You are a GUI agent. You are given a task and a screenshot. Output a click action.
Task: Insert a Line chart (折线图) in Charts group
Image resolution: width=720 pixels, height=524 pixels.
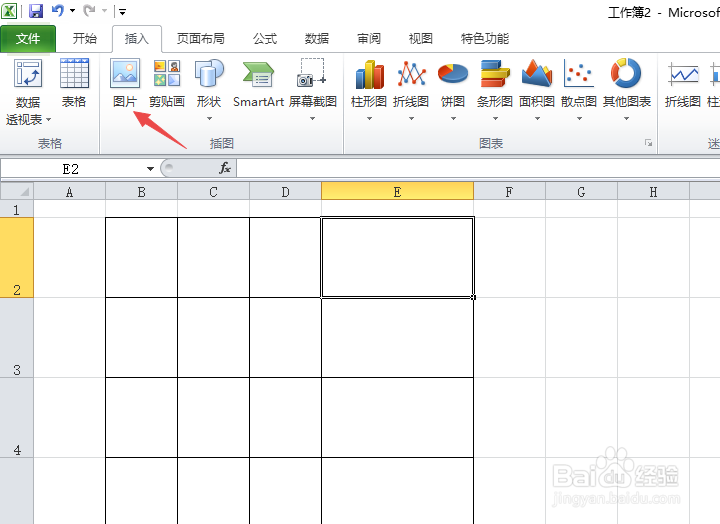click(x=411, y=84)
